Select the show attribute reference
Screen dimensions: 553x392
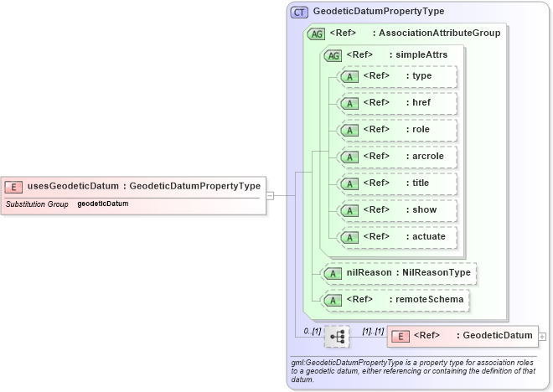400,209
